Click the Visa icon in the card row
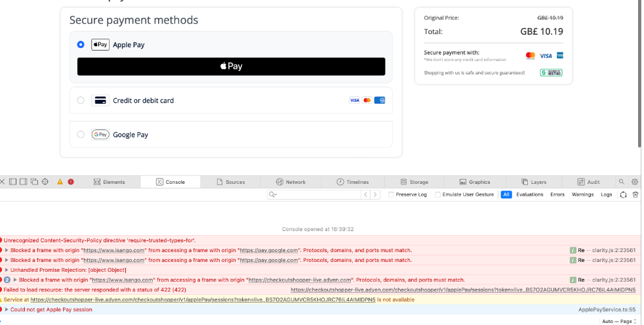Image resolution: width=644 pixels, height=325 pixels. pyautogui.click(x=354, y=100)
